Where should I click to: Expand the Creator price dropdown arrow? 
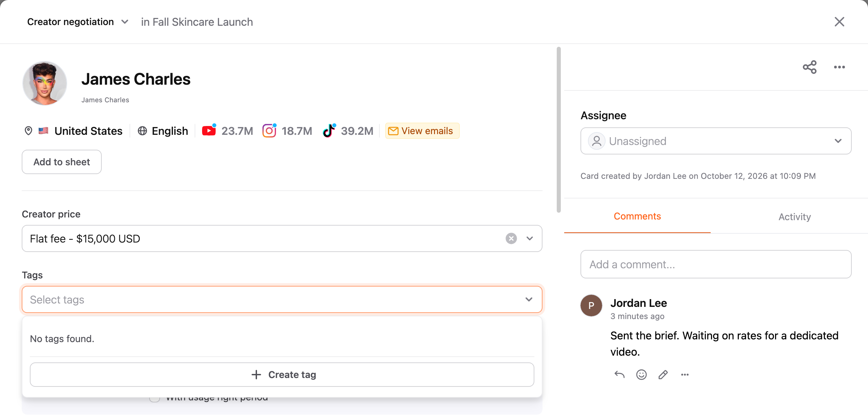[530, 238]
